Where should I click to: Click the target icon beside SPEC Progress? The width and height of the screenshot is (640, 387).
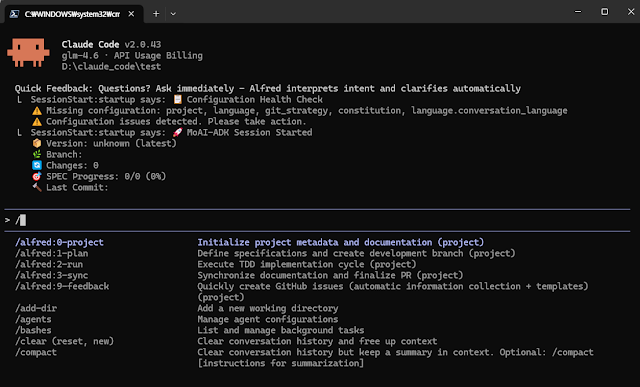[37, 176]
